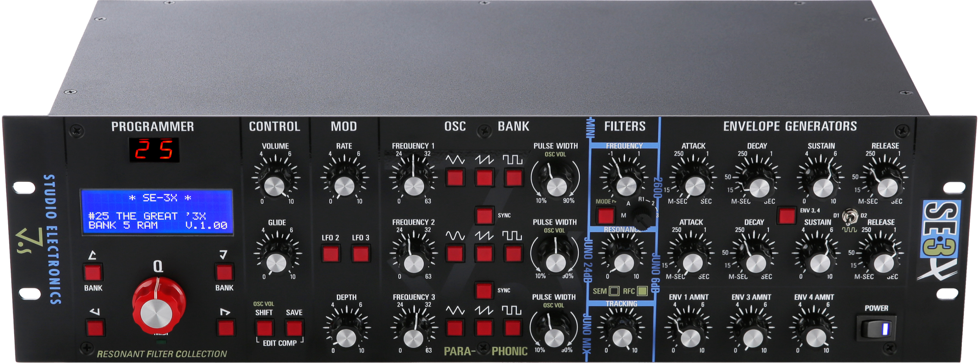Toggle the LFO 3 button

(x=361, y=254)
